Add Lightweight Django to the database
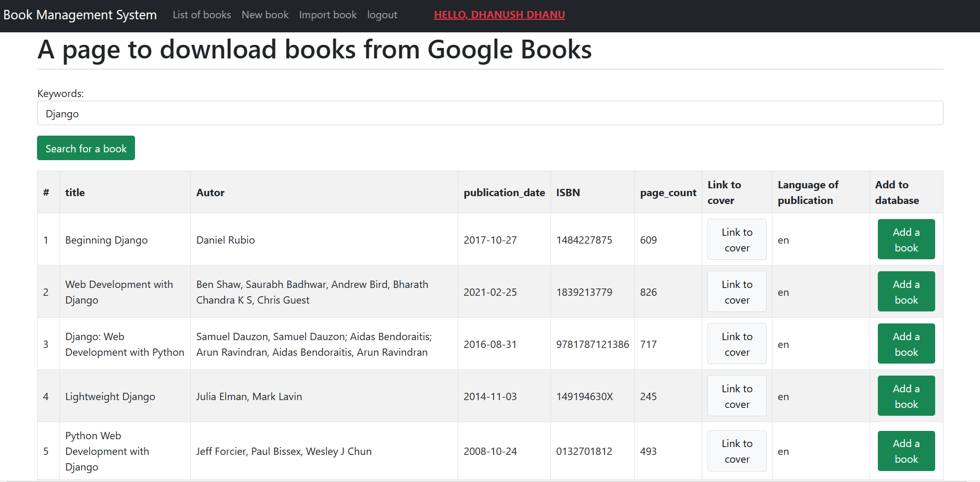This screenshot has height=482, width=980. tap(906, 395)
